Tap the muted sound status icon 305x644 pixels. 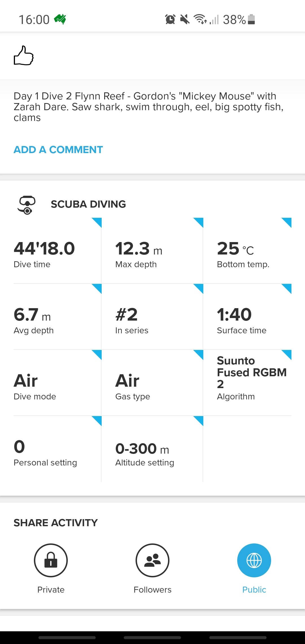[185, 19]
